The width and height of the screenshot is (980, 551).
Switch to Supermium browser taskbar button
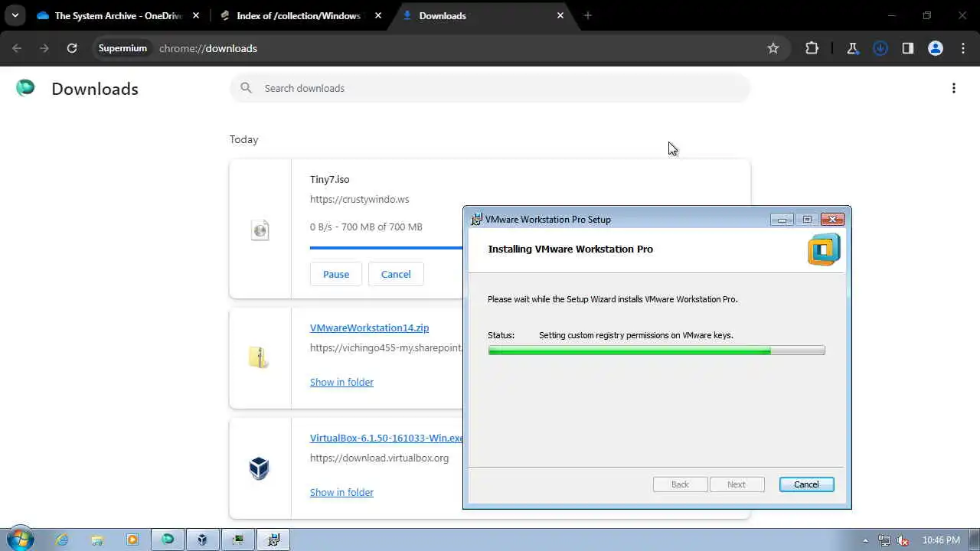(x=168, y=540)
